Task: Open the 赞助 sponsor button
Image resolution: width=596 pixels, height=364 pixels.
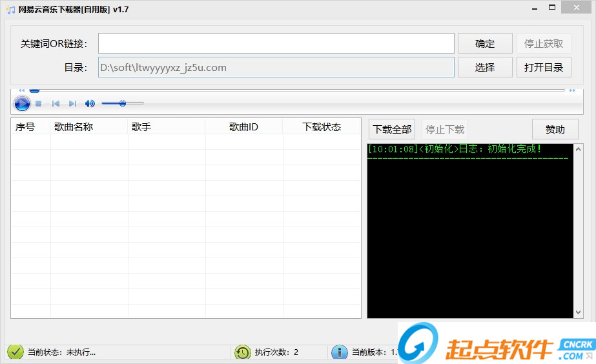Action: (x=555, y=129)
